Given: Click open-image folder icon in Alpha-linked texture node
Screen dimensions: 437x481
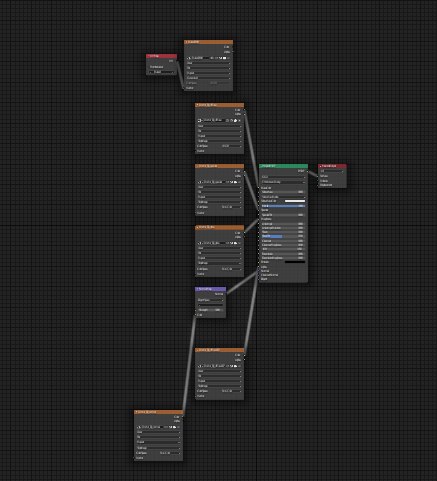Looking at the screenshot, I should [235, 366].
